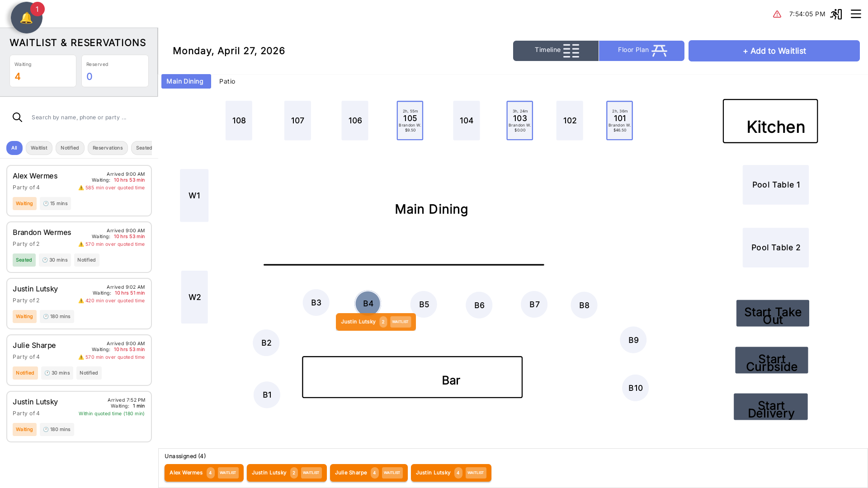Select occupied table 101

[x=619, y=121]
